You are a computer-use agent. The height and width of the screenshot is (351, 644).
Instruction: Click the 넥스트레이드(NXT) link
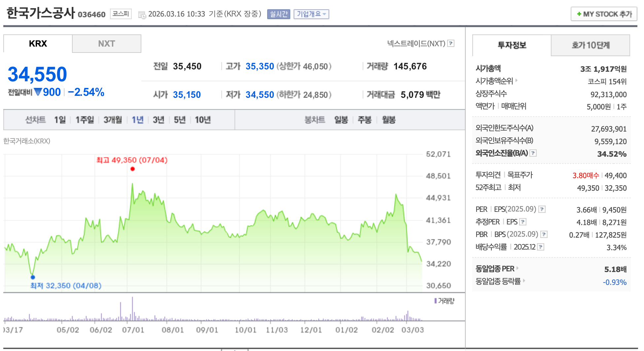(x=416, y=43)
